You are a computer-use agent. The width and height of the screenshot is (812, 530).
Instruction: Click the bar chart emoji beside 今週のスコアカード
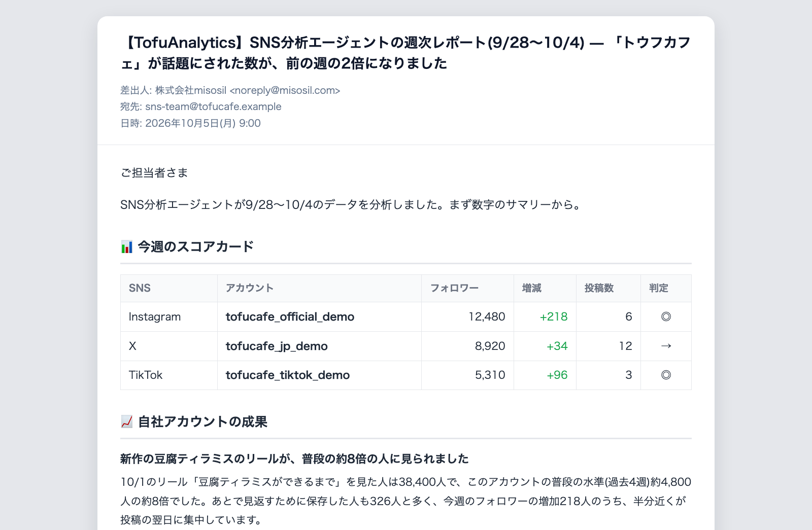tap(127, 247)
